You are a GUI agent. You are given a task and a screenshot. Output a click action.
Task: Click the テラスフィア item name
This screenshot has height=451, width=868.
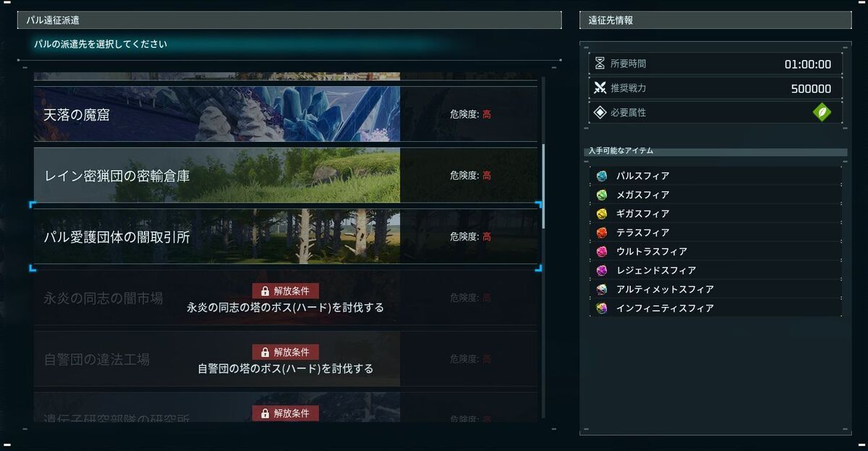(x=642, y=232)
